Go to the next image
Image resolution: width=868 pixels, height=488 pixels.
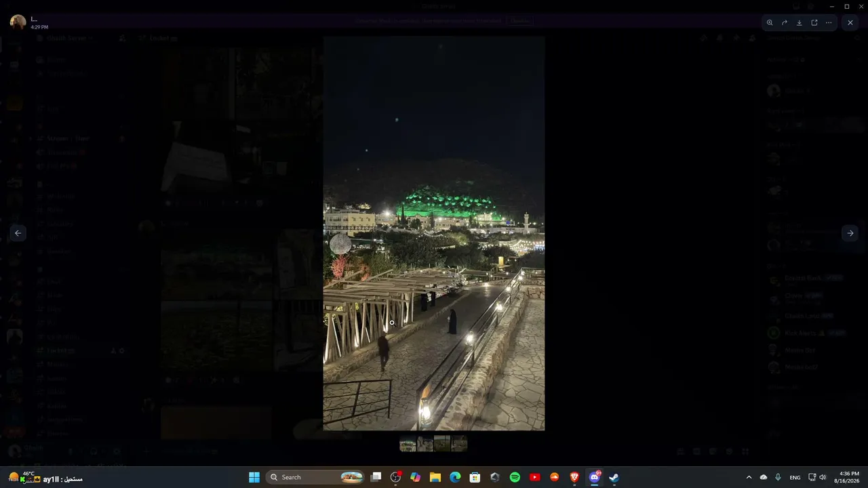tap(850, 233)
